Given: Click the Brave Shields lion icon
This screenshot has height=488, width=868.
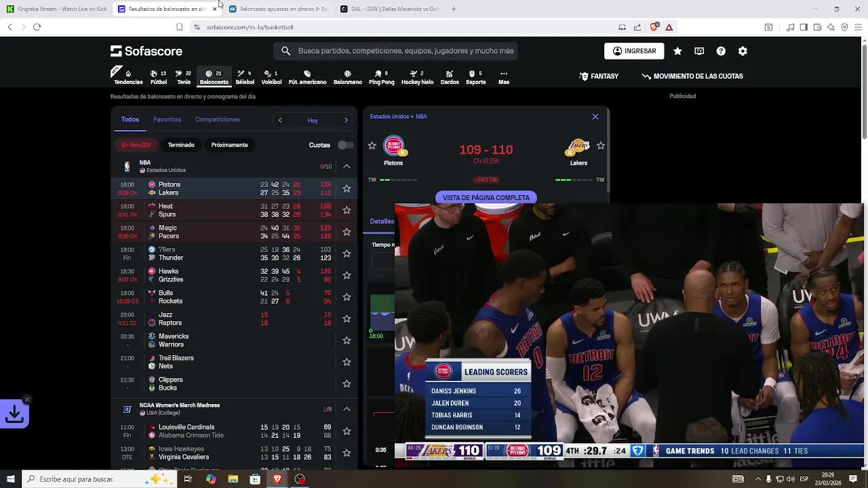Looking at the screenshot, I should coord(654,27).
